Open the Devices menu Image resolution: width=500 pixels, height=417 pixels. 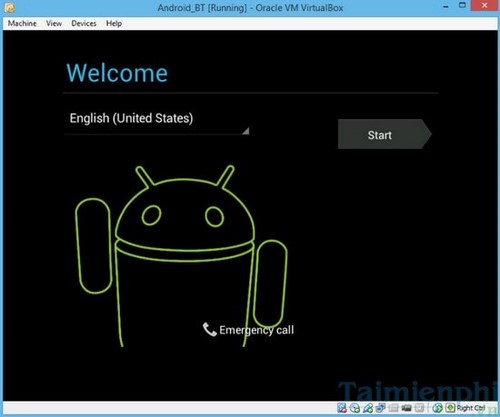point(84,23)
